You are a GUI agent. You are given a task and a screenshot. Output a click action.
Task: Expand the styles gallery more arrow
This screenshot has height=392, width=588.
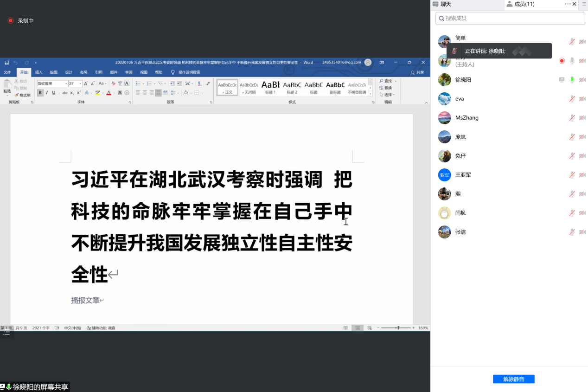370,94
